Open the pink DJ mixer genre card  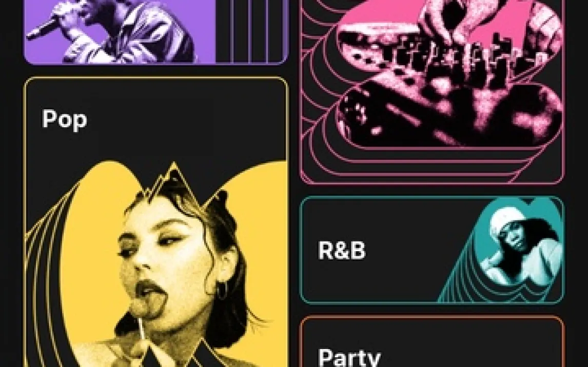click(432, 92)
